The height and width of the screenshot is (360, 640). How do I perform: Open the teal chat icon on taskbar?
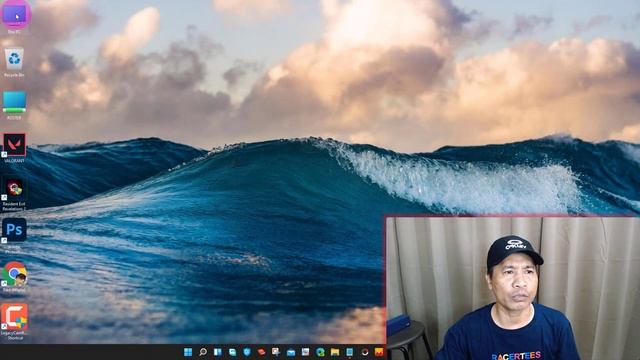232,352
